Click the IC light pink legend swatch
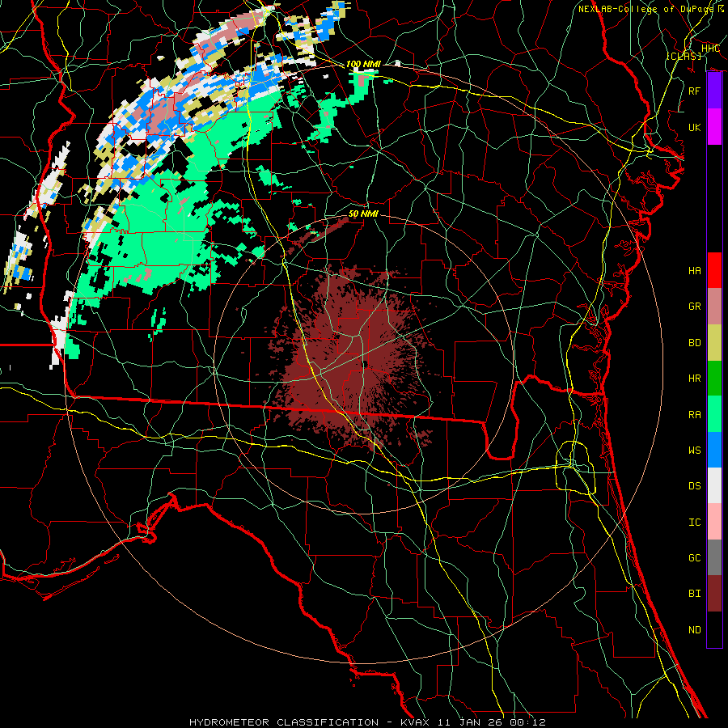The image size is (728, 728). (714, 522)
